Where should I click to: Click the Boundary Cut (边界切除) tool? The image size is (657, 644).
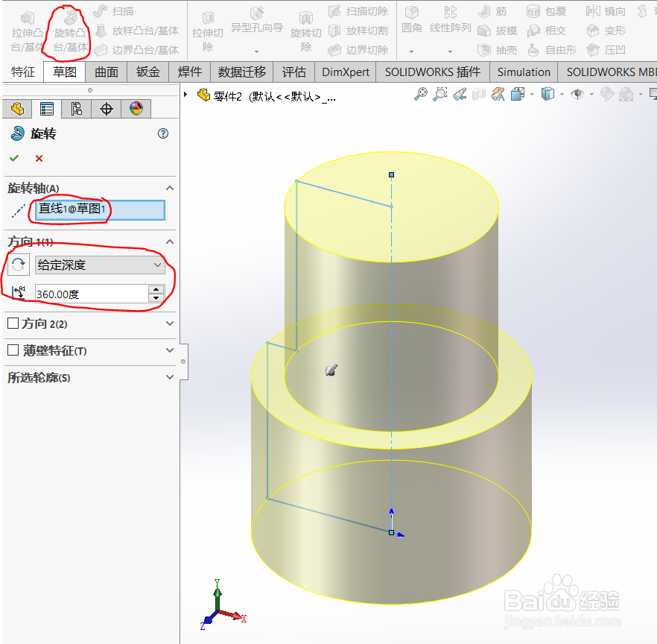tap(358, 50)
